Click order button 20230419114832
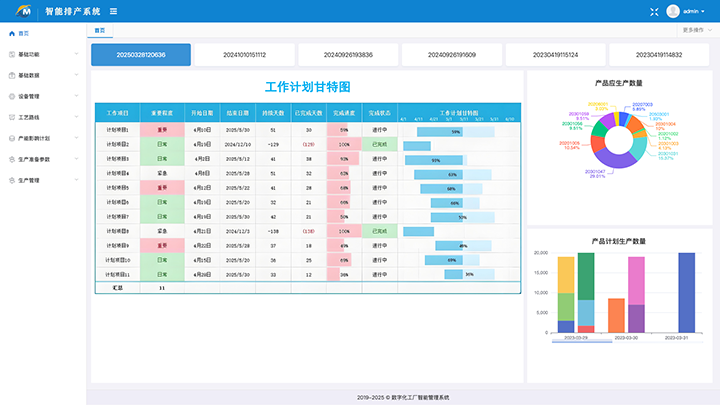The width and height of the screenshot is (720, 405). point(660,55)
